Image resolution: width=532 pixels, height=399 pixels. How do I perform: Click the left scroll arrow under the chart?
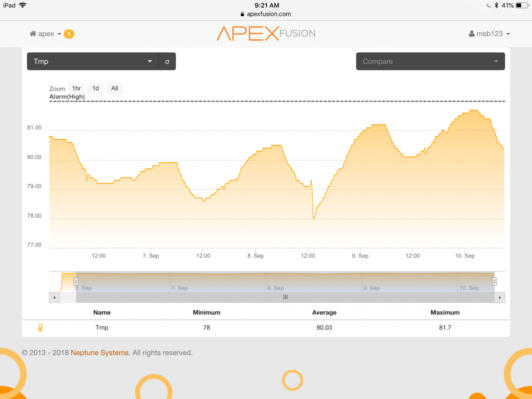(54, 297)
